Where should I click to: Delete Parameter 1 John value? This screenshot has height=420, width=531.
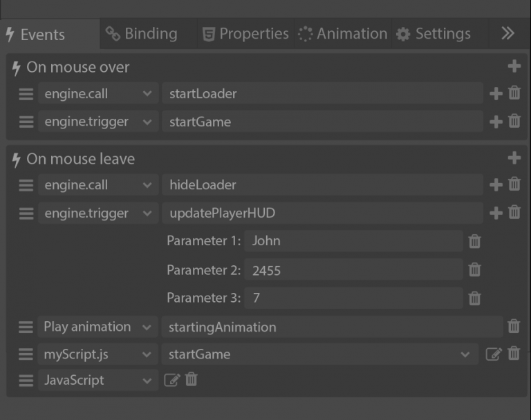pyautogui.click(x=474, y=241)
